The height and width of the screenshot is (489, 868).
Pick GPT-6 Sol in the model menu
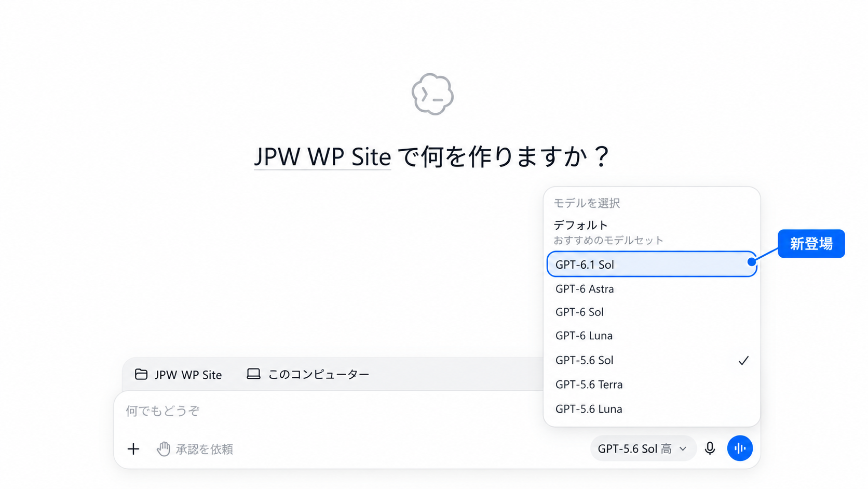[x=652, y=312]
